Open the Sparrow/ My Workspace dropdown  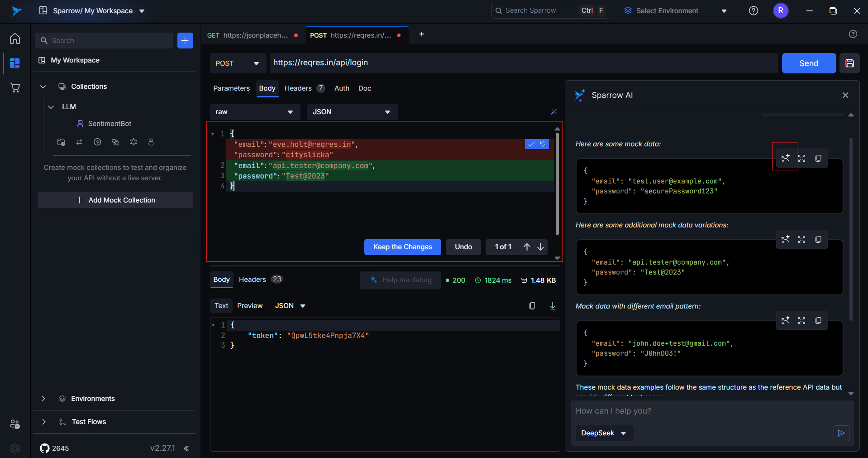click(x=93, y=10)
